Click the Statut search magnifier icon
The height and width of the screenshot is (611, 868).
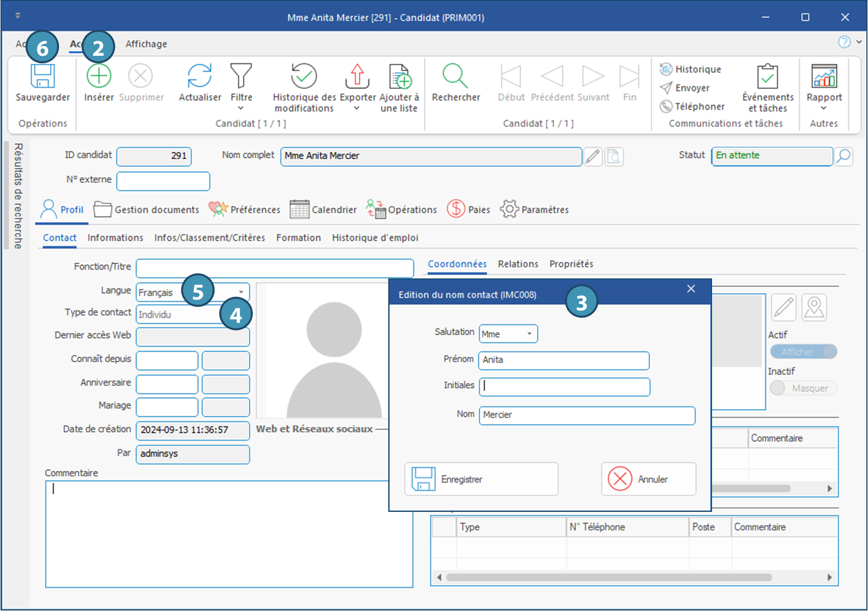(843, 157)
